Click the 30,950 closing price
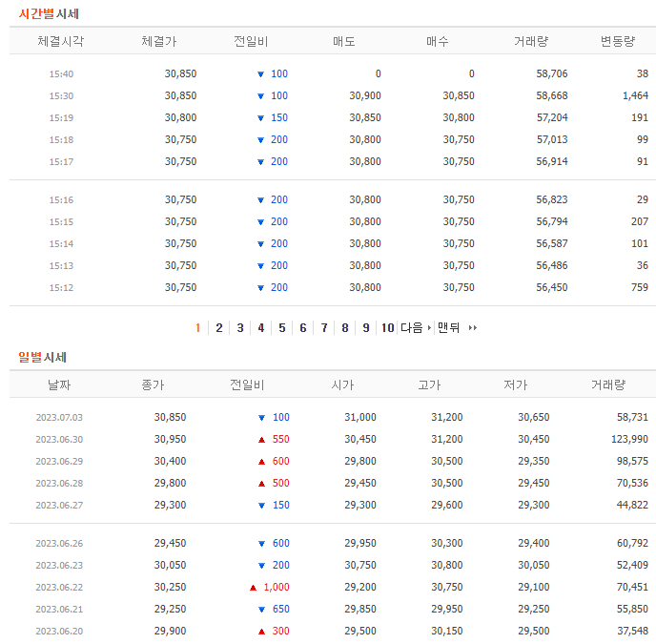The image size is (656, 644). point(170,439)
